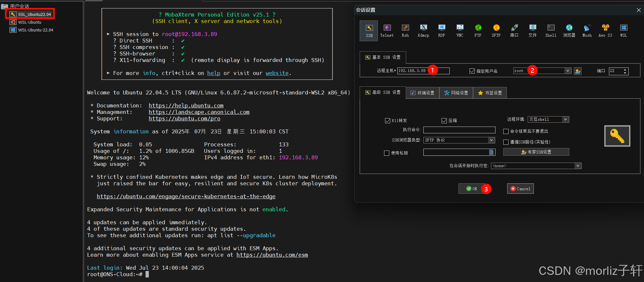Screen dimensions: 644x282
Task: Switch to 终端设置 tab
Action: pos(422,93)
